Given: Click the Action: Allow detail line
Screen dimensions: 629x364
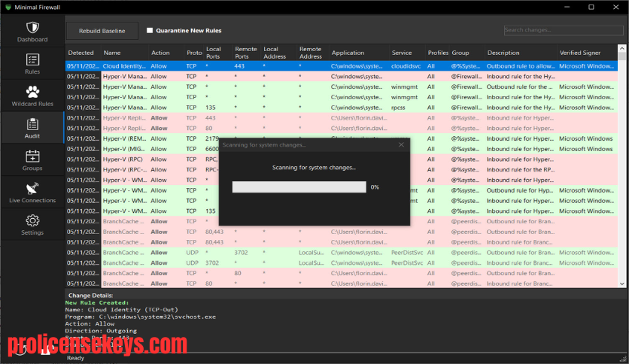Looking at the screenshot, I should [x=90, y=324].
